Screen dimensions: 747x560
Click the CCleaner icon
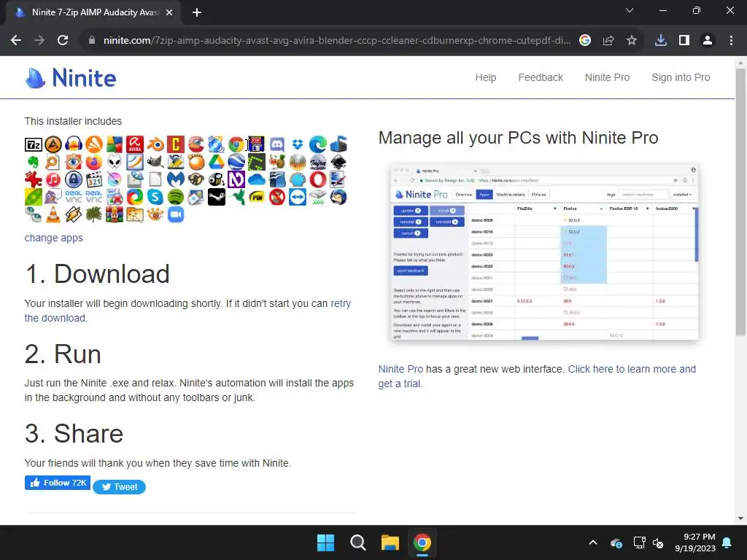click(x=196, y=144)
